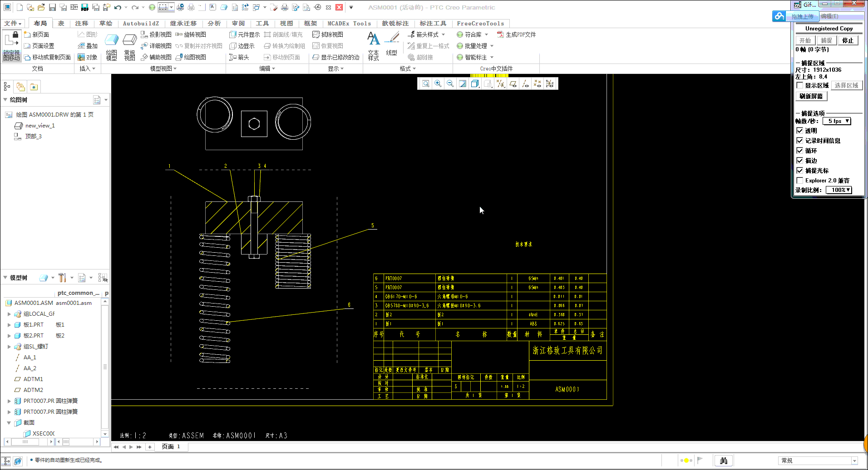Switch to the 表 ribbon tab

[61, 23]
